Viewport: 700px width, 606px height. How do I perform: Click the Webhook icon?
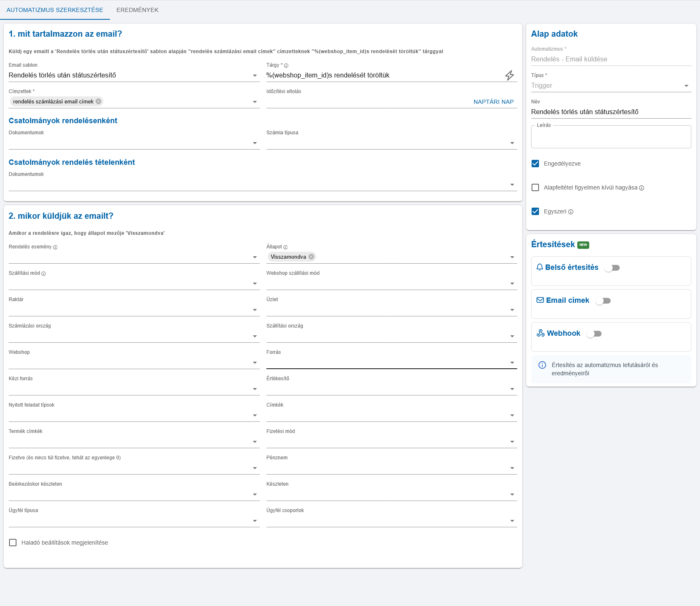click(x=541, y=333)
